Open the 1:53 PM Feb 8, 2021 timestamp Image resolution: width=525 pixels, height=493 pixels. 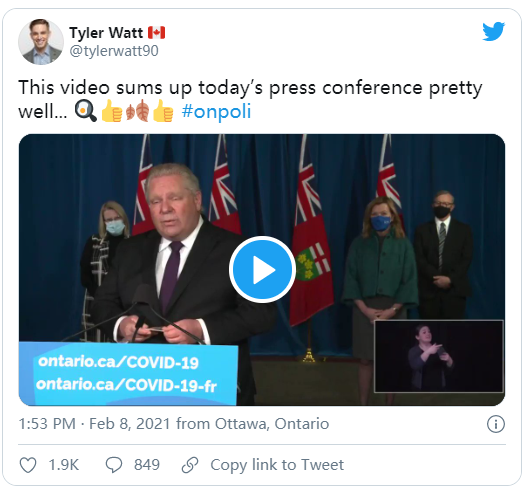94,424
